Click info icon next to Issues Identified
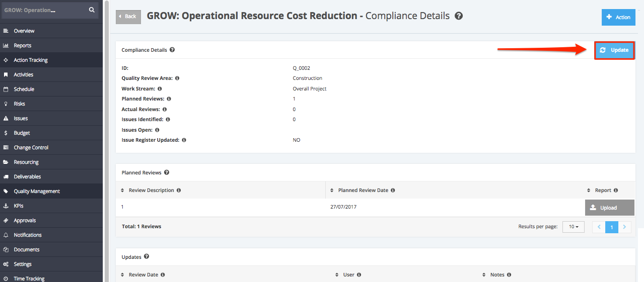Image resolution: width=644 pixels, height=282 pixels. point(168,120)
